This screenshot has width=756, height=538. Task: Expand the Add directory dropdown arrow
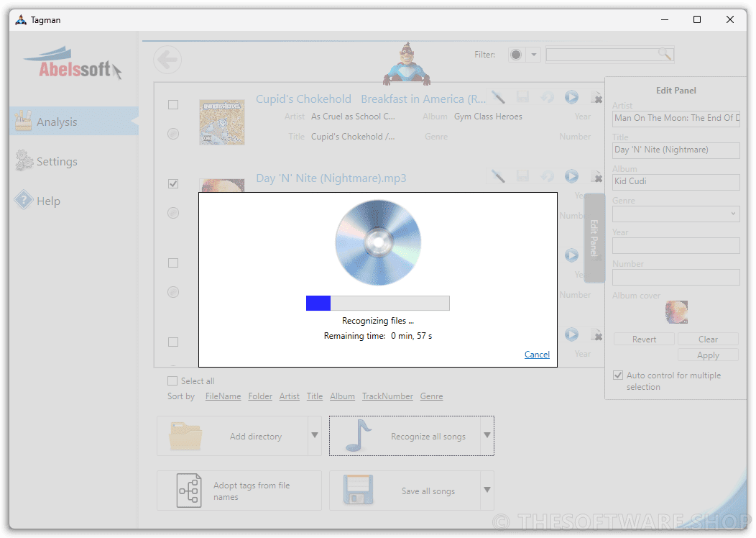314,435
